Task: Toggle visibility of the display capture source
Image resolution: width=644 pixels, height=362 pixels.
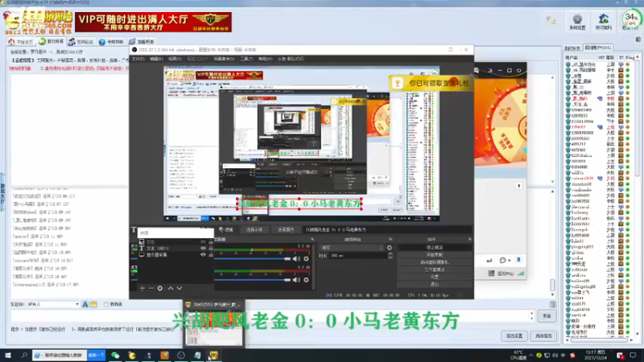Action: pos(203,255)
